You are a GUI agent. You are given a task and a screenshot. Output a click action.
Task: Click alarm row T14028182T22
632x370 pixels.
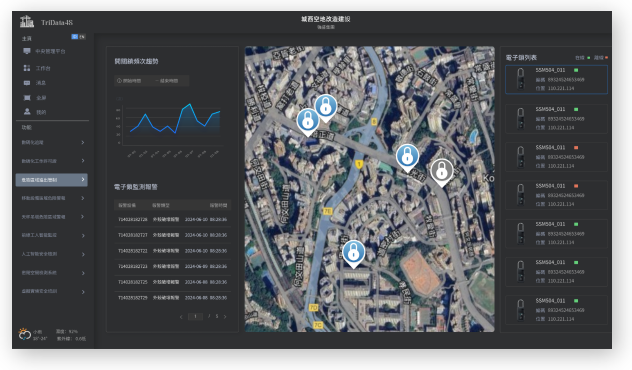pyautogui.click(x=173, y=251)
